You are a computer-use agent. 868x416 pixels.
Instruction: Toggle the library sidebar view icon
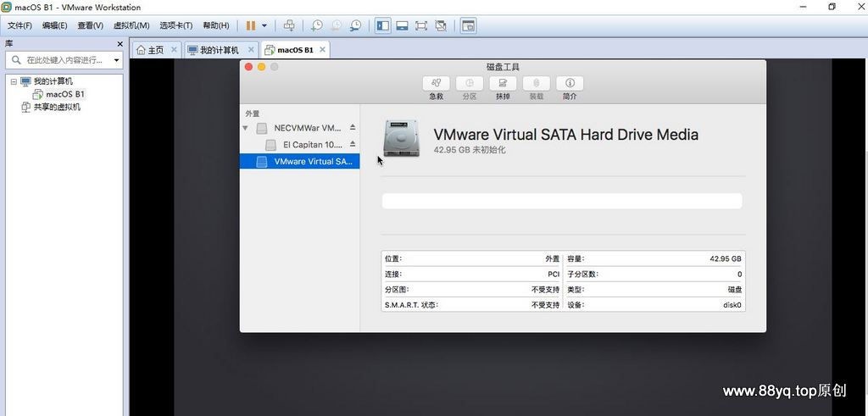382,25
